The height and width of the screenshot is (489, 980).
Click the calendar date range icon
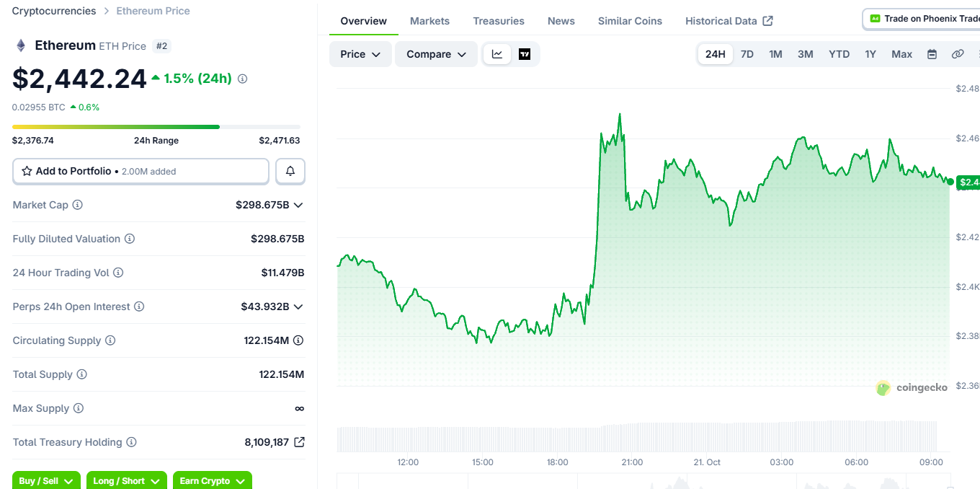(932, 54)
